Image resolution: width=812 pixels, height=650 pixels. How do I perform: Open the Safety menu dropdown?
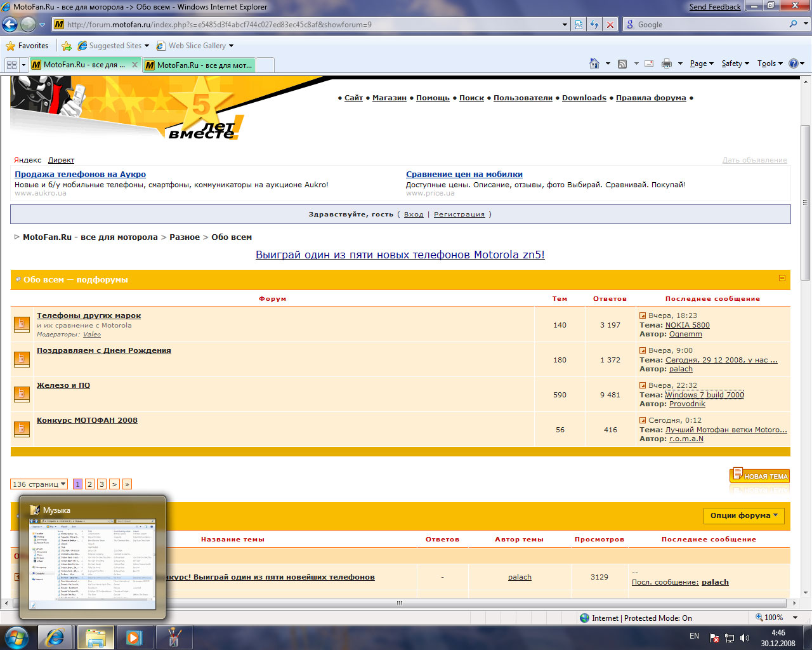pyautogui.click(x=735, y=63)
